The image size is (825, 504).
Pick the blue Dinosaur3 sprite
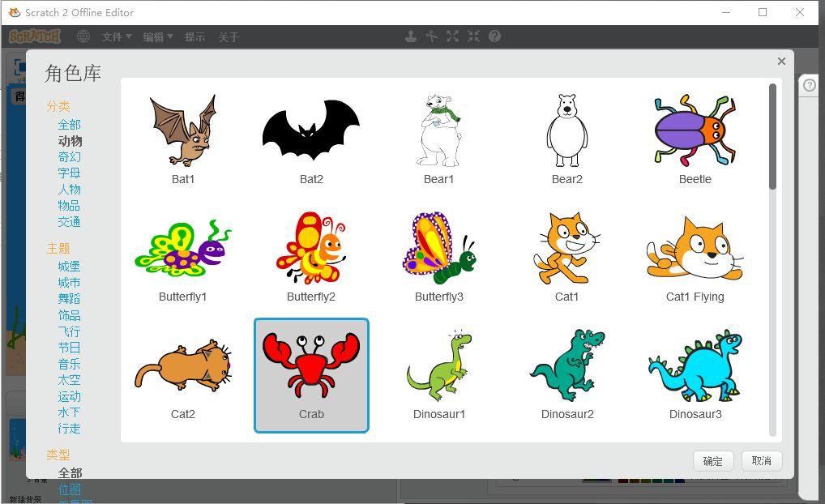coord(695,376)
